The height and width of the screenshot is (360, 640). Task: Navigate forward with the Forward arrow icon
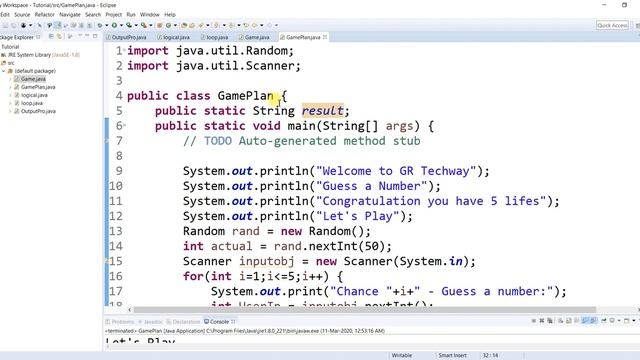click(269, 25)
